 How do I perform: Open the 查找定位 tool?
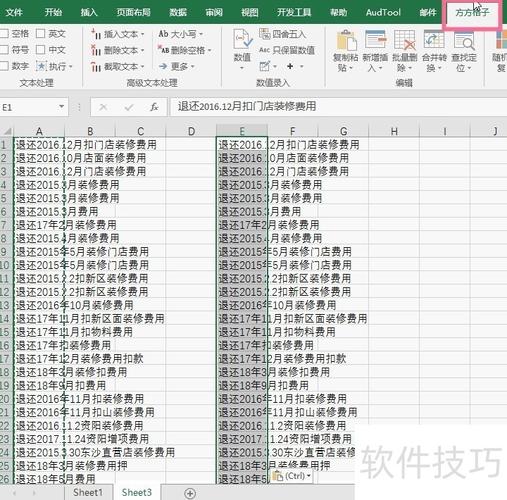point(464,51)
